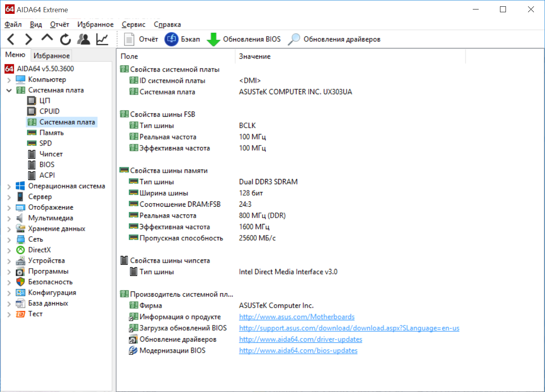Select the Пропускная способность row

coord(292,238)
